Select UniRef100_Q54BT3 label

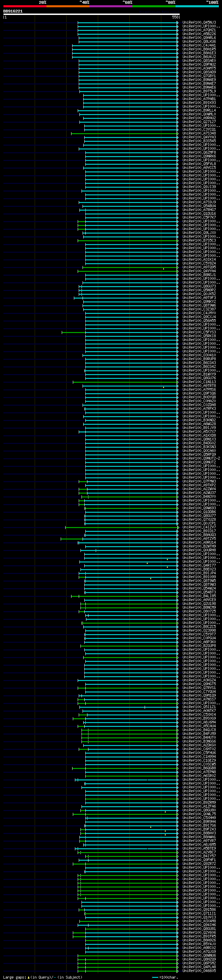click(199, 592)
